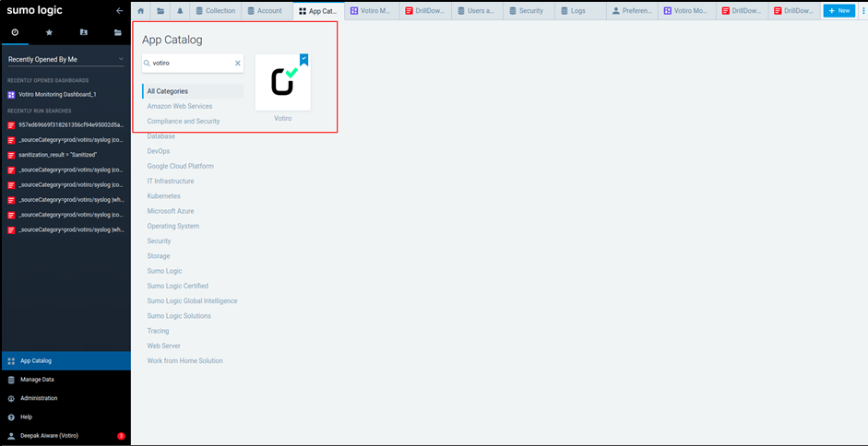Switch to the Account tab

point(265,10)
